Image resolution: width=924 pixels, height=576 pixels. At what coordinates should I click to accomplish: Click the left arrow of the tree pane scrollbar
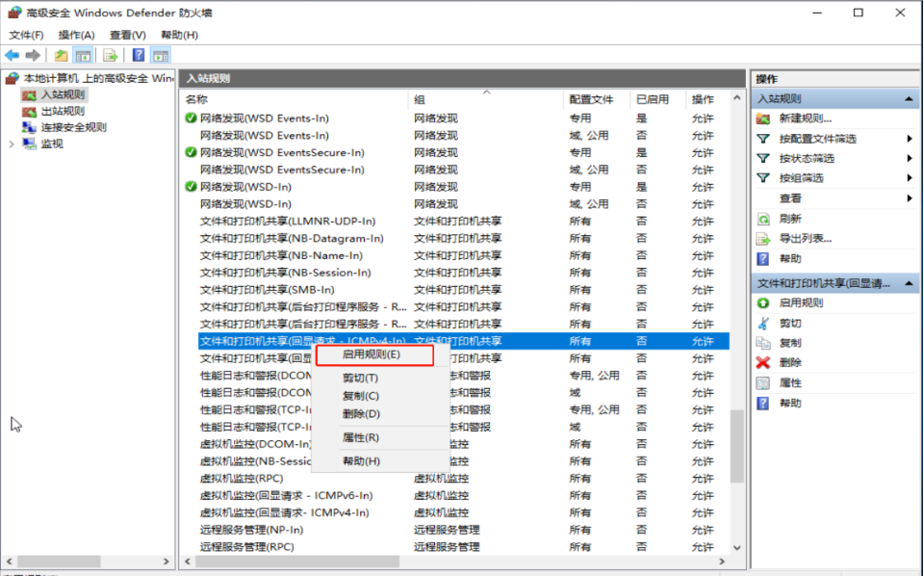tap(9, 562)
